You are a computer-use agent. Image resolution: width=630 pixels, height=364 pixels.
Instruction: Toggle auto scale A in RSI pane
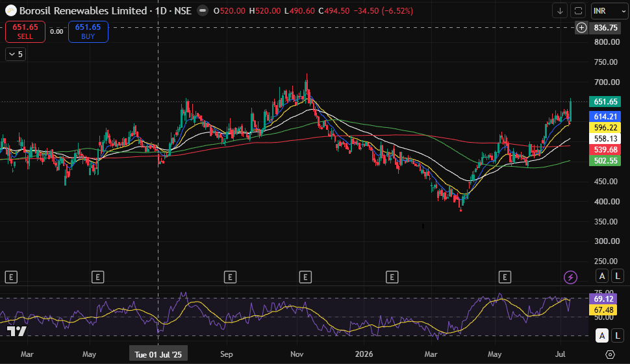[x=602, y=335]
